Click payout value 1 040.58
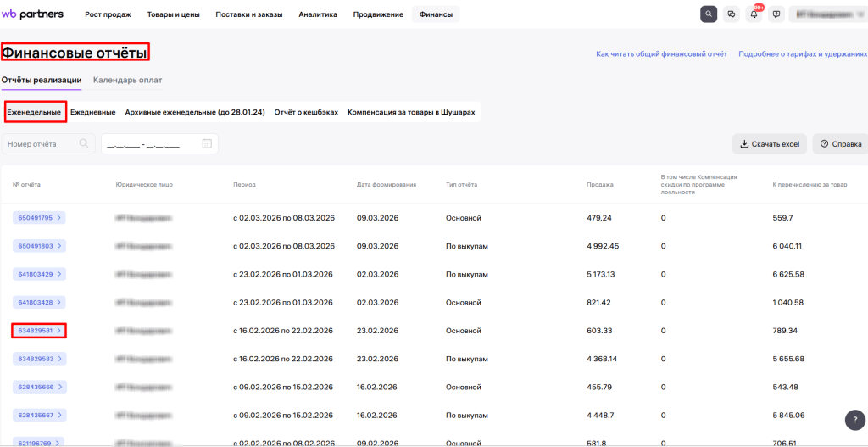 [x=787, y=302]
